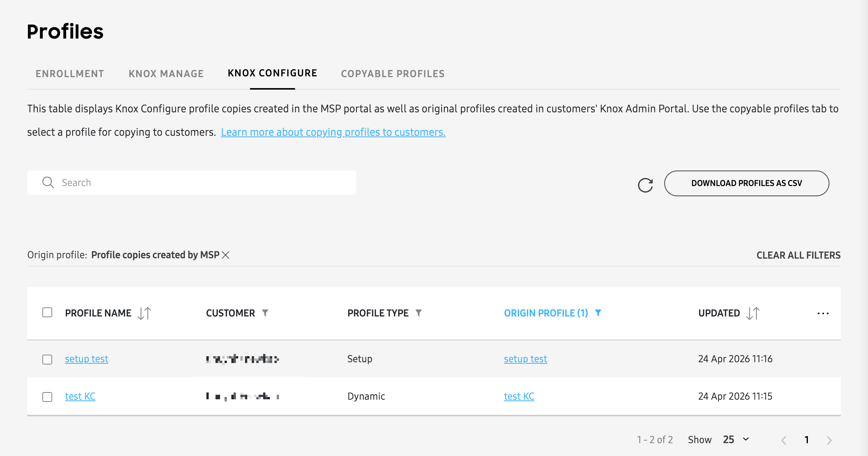Select the Knox Configure tab

[x=273, y=73]
